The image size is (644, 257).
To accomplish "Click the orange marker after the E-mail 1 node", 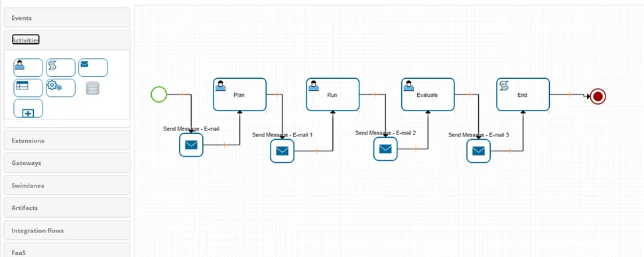I will (x=316, y=151).
